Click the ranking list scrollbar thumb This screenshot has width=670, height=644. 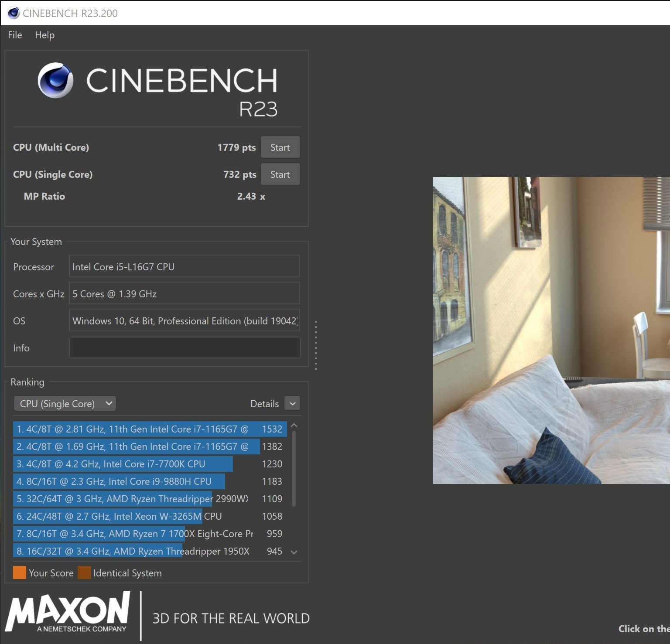(x=294, y=469)
